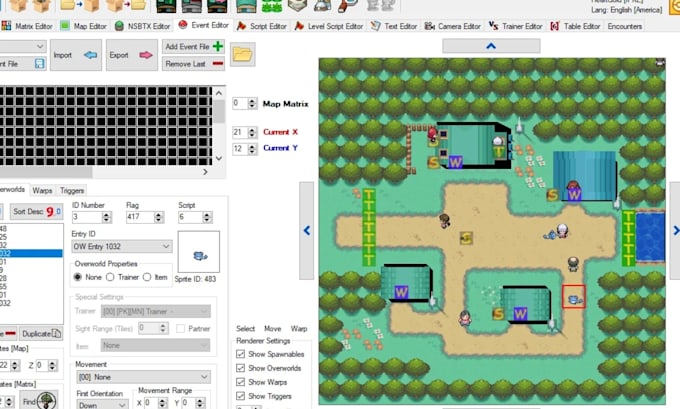This screenshot has width=680, height=409.
Task: Adjust Movement Range X stepper
Action: [163, 403]
